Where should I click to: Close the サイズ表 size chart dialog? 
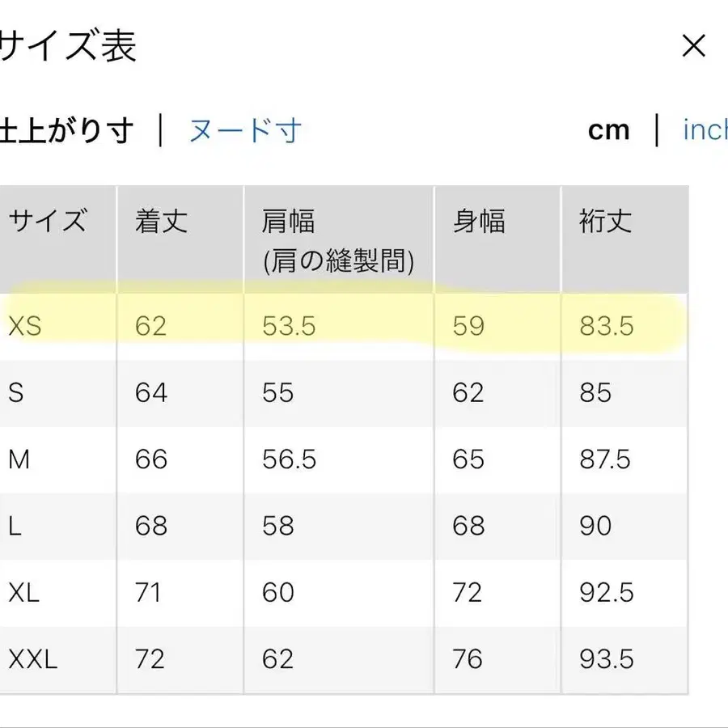point(694,46)
